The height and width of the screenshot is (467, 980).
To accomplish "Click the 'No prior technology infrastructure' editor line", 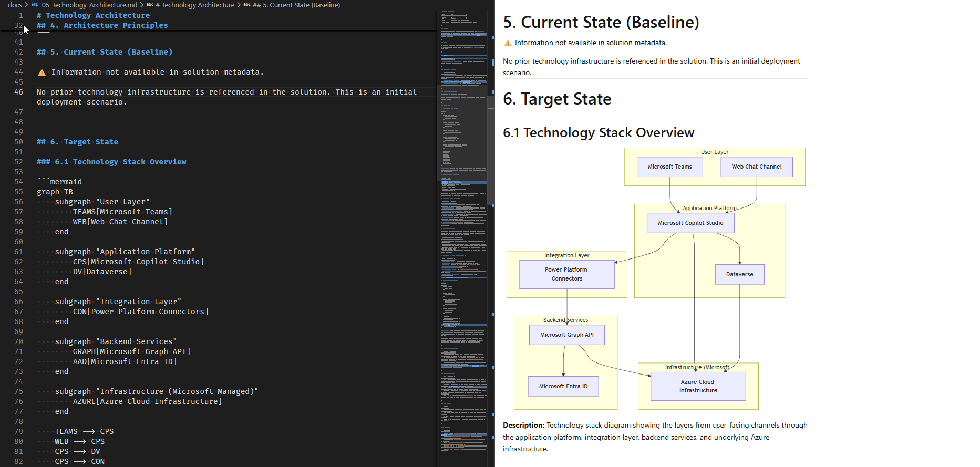I will (x=226, y=97).
